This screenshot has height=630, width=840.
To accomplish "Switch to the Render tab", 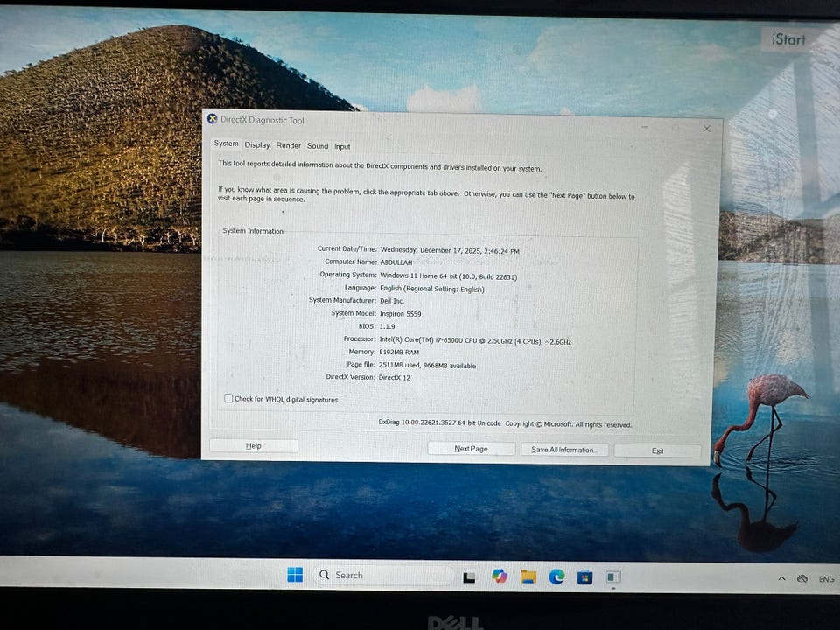I will pyautogui.click(x=288, y=145).
